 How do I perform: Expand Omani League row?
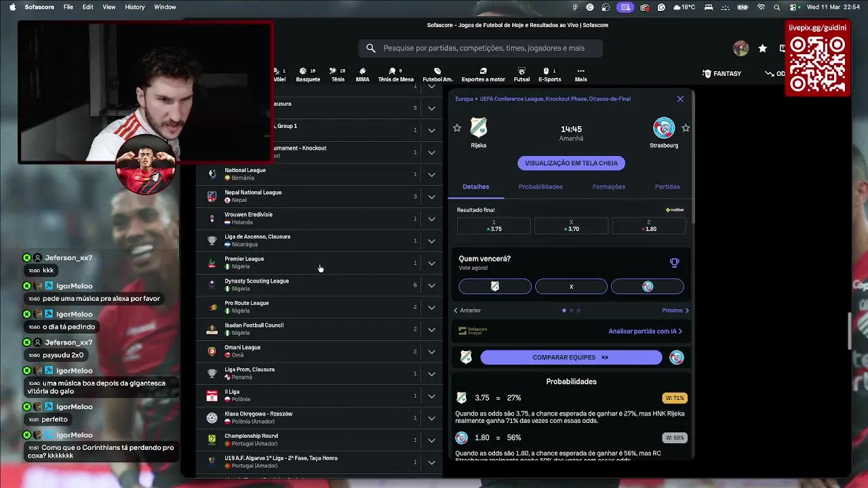point(431,352)
